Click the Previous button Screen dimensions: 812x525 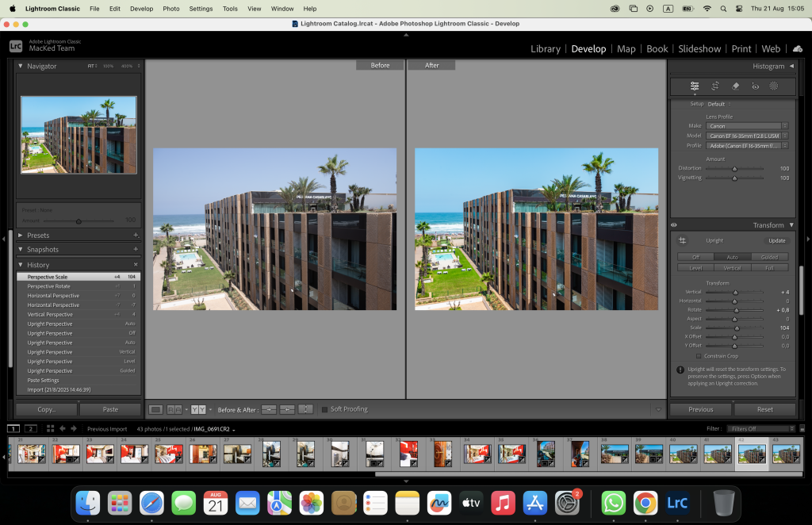701,409
